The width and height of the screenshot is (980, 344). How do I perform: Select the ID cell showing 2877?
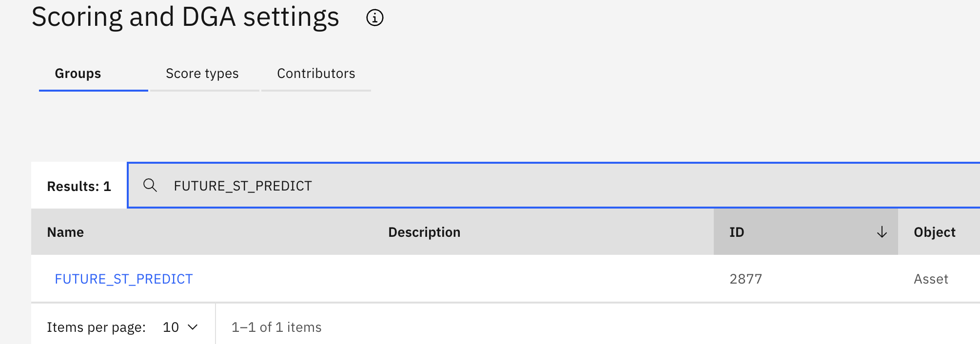click(745, 279)
